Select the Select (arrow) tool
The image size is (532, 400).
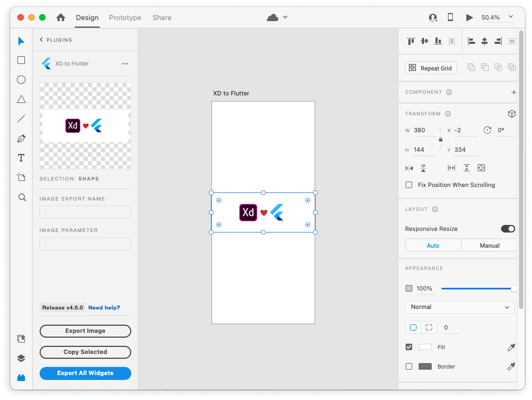tap(21, 41)
